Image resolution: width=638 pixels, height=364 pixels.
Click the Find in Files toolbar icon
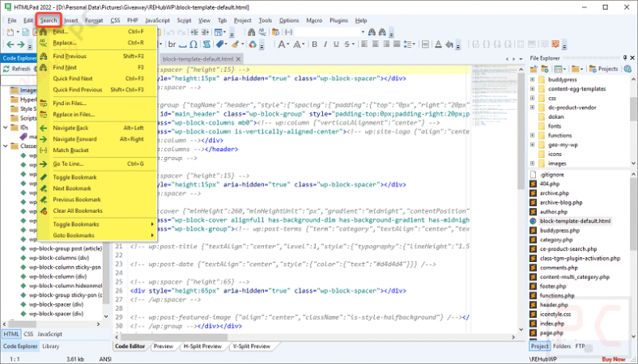tap(276, 32)
